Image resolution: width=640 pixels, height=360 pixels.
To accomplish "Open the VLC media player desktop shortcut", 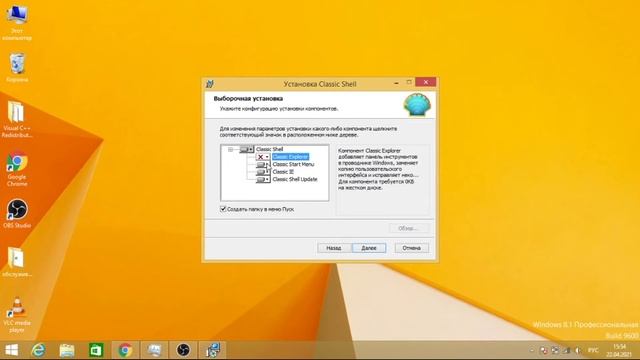I will 17,315.
